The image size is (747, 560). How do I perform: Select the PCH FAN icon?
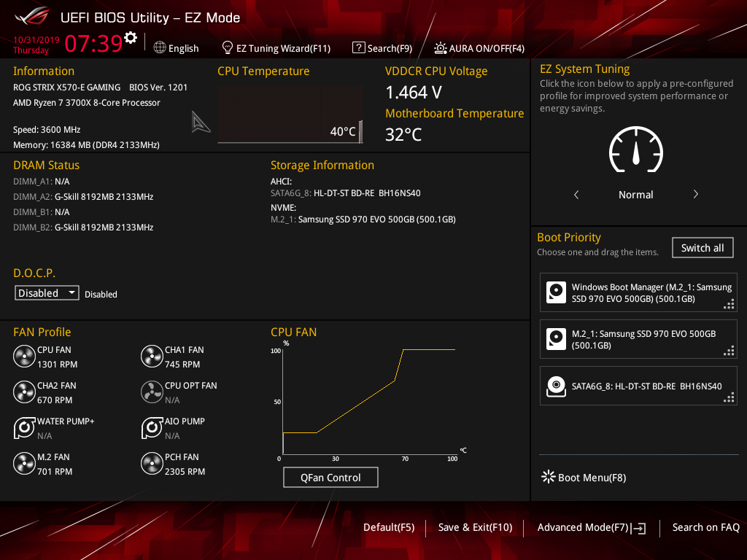152,464
